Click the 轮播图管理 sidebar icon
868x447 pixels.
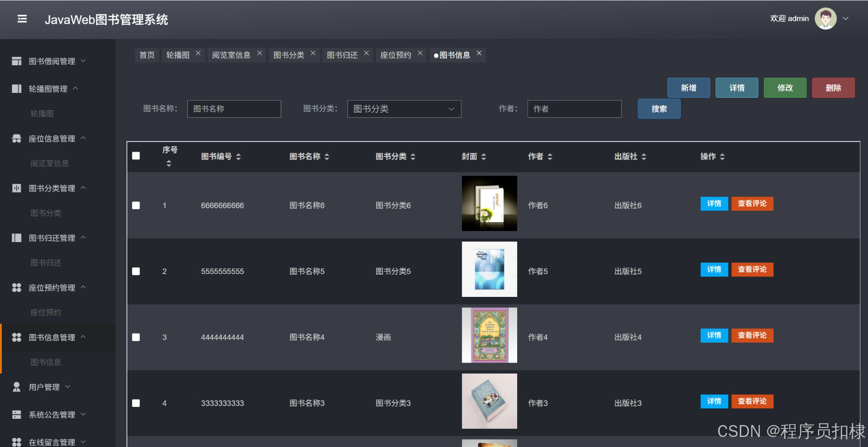17,89
